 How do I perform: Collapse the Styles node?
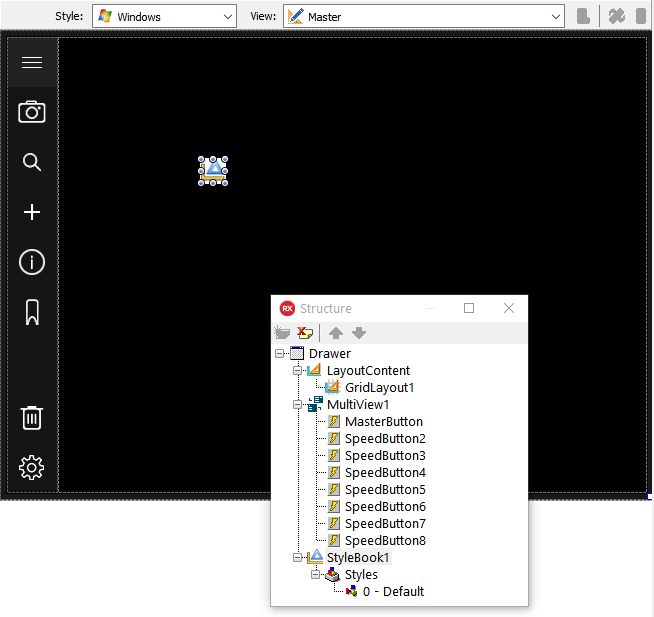click(x=316, y=575)
